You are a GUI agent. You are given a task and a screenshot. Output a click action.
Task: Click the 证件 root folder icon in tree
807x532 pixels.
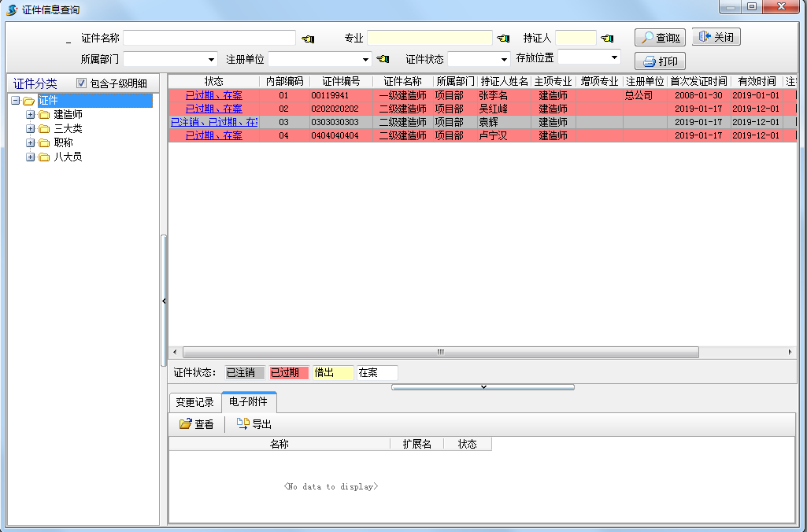[x=29, y=101]
